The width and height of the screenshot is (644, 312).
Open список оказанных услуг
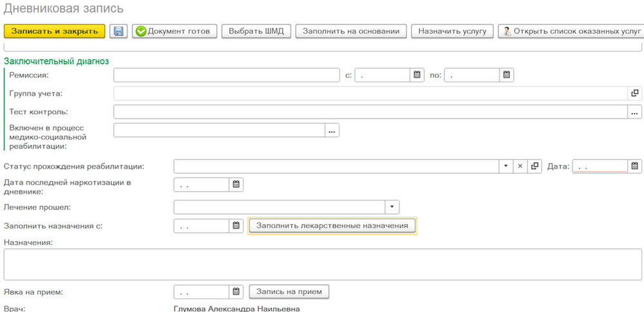pyautogui.click(x=570, y=31)
